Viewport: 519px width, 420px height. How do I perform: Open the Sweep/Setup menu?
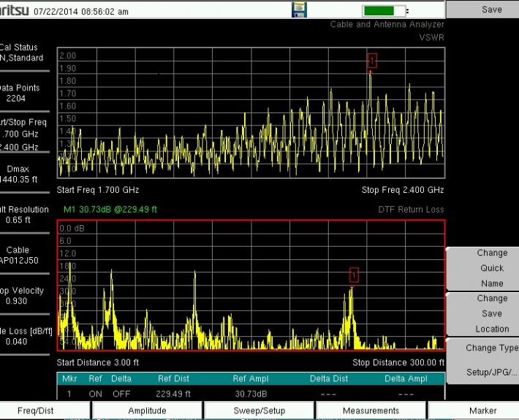pos(259,411)
